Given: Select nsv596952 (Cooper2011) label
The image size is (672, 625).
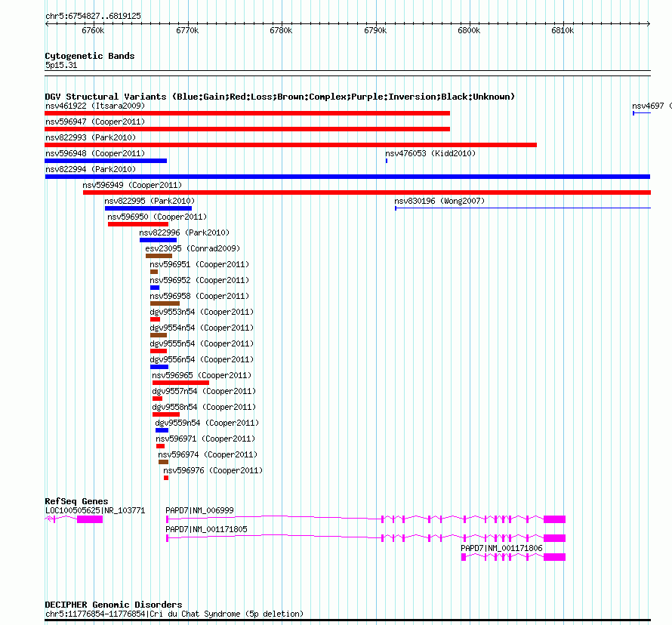Looking at the screenshot, I should point(199,280).
